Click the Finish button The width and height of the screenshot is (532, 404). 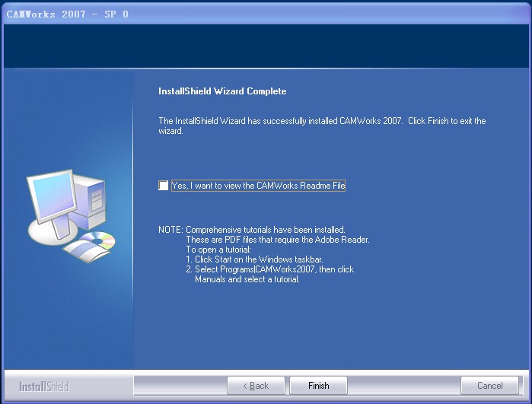coord(318,385)
